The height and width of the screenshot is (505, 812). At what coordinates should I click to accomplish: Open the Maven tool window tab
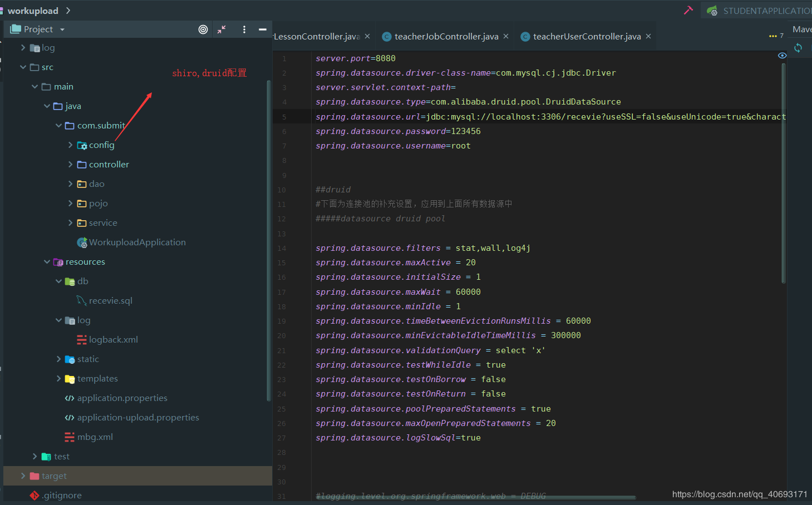tap(802, 29)
